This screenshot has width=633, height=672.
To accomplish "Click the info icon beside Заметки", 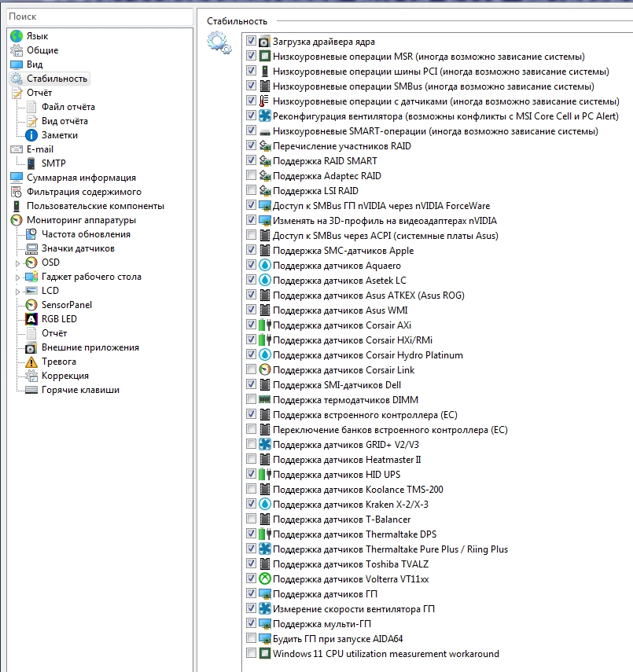I will [31, 135].
